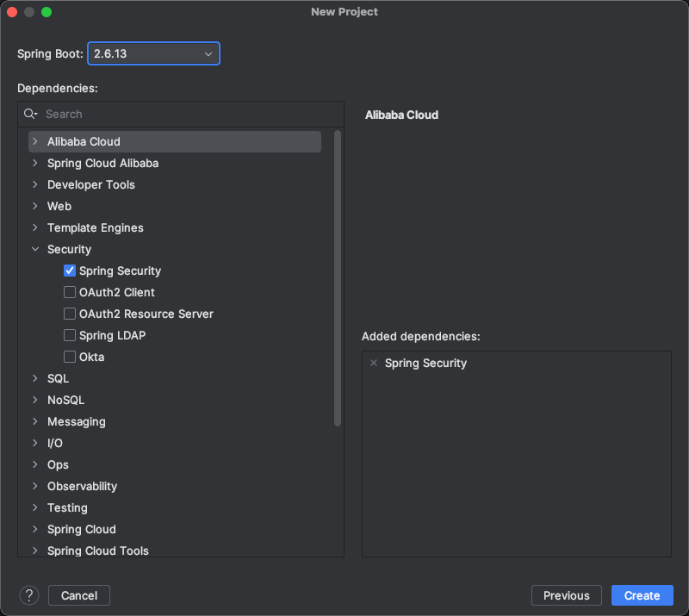Screen dimensions: 689x616
Task: Click the search magnifier icon
Action: [x=30, y=114]
